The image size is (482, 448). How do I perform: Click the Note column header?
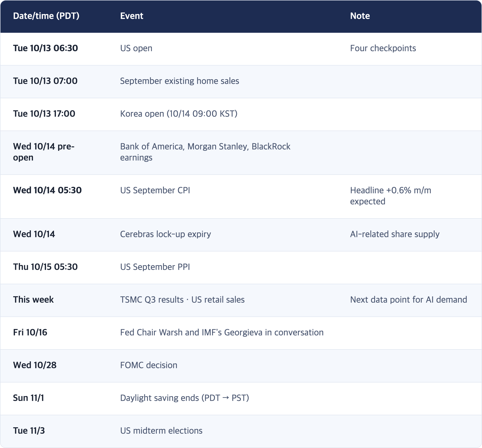click(x=360, y=16)
